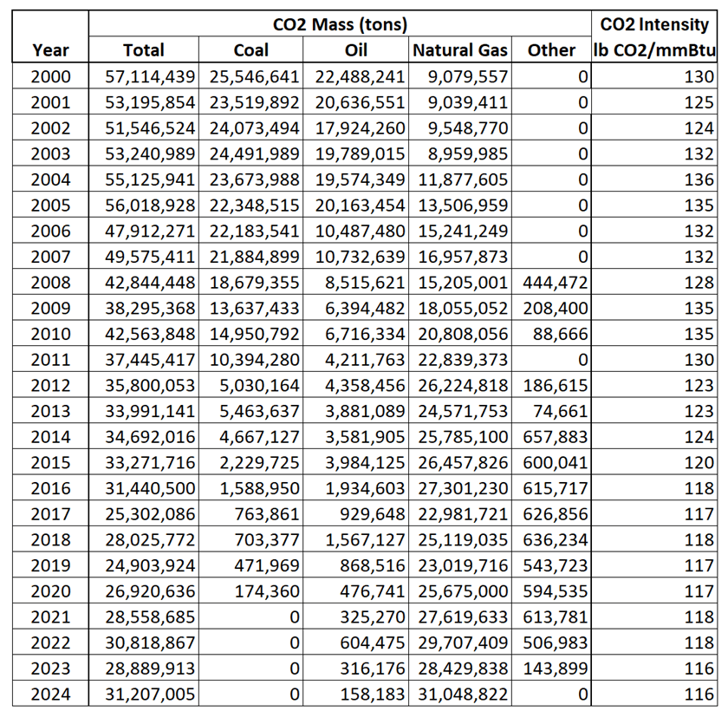This screenshot has width=728, height=711.
Task: Click the year 2000 row label
Action: point(49,77)
